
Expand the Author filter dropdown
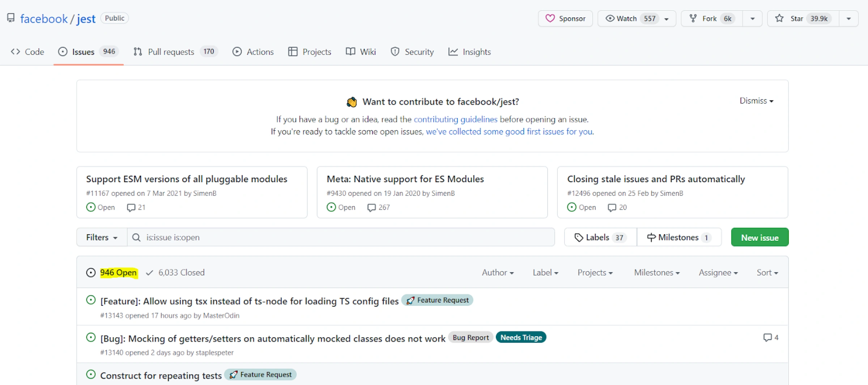click(498, 273)
